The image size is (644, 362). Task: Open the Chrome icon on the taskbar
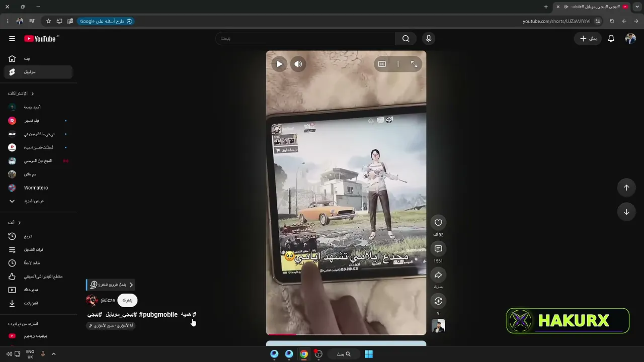tap(304, 354)
